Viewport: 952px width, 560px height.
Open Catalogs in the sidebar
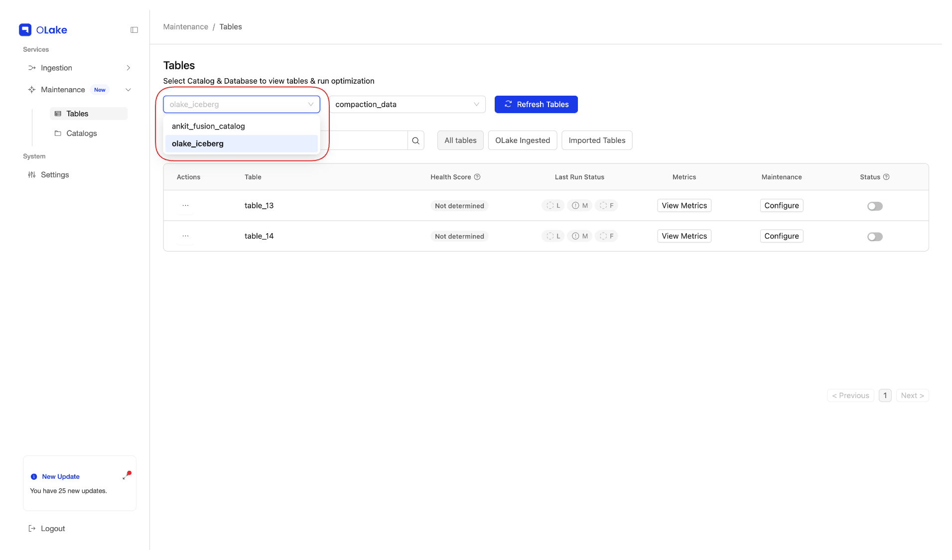[x=82, y=134]
